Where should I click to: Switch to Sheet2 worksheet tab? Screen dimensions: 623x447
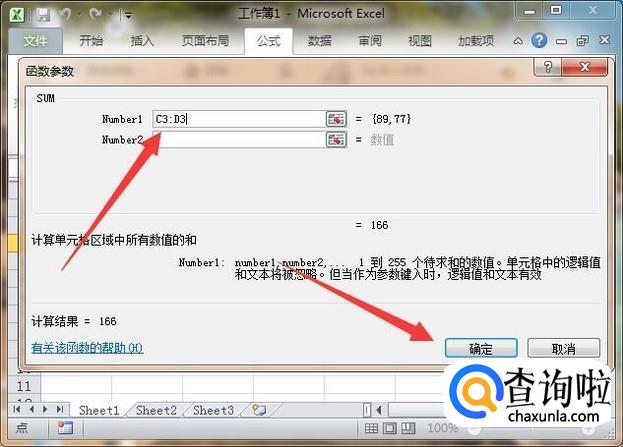[x=156, y=410]
